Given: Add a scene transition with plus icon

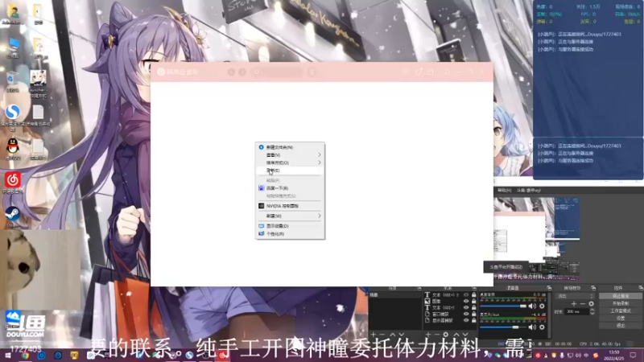Looking at the screenshot, I should pos(574,304).
